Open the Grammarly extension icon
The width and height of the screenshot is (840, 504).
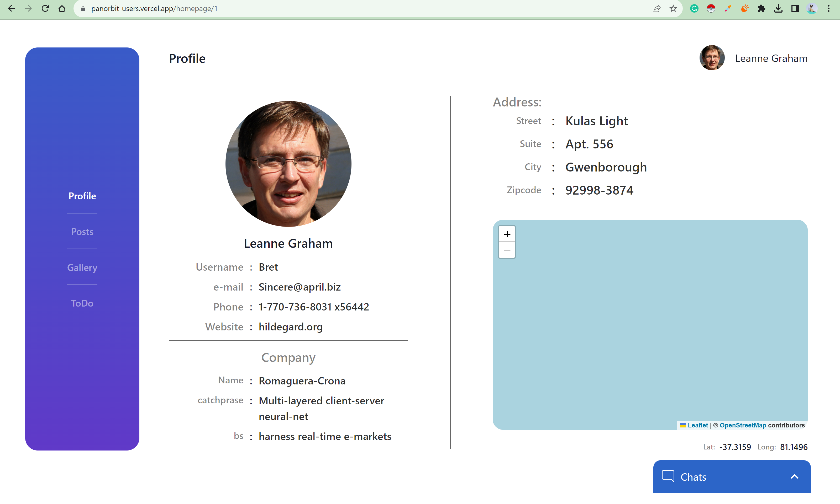tap(694, 8)
